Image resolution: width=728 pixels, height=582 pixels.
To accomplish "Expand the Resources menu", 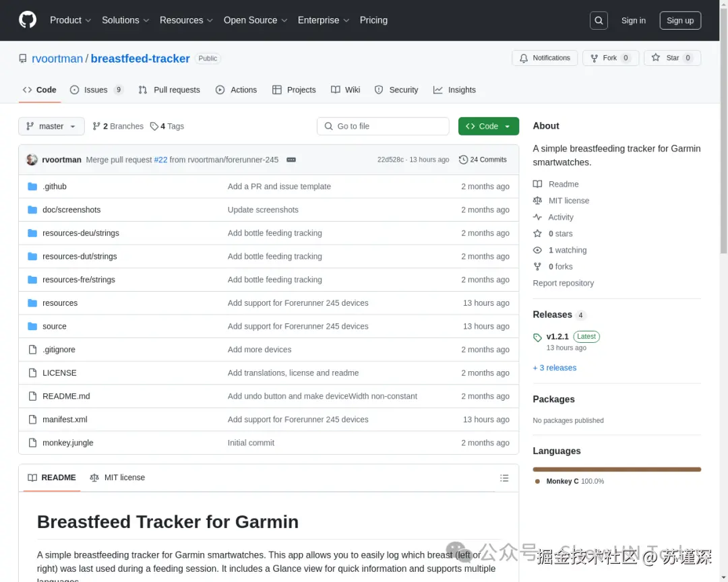I will pyautogui.click(x=186, y=20).
